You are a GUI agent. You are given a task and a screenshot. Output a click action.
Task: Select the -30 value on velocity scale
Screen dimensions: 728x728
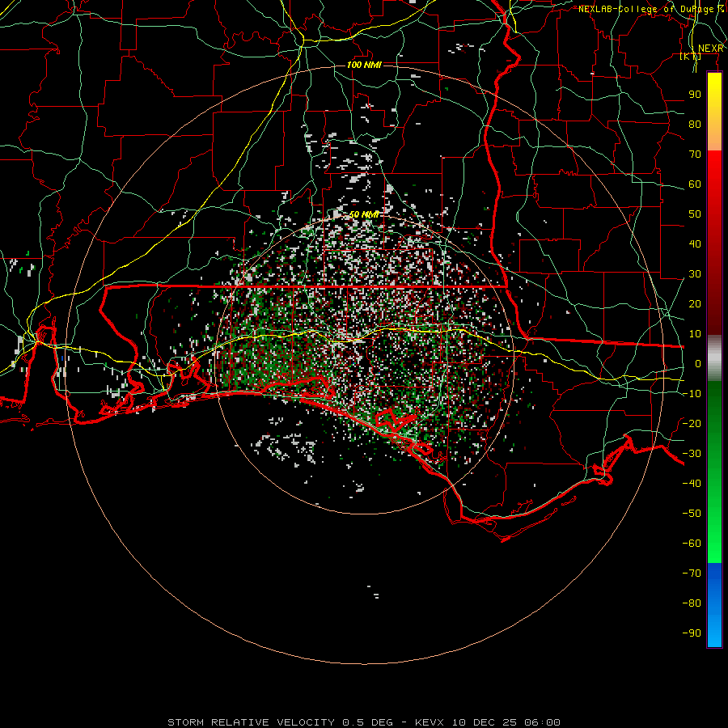coord(692,454)
